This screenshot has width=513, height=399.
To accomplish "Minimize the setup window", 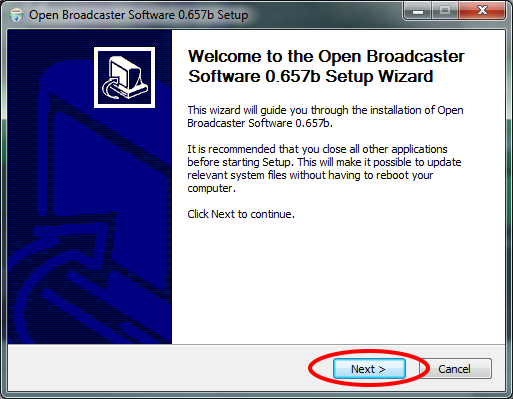I will (x=418, y=11).
